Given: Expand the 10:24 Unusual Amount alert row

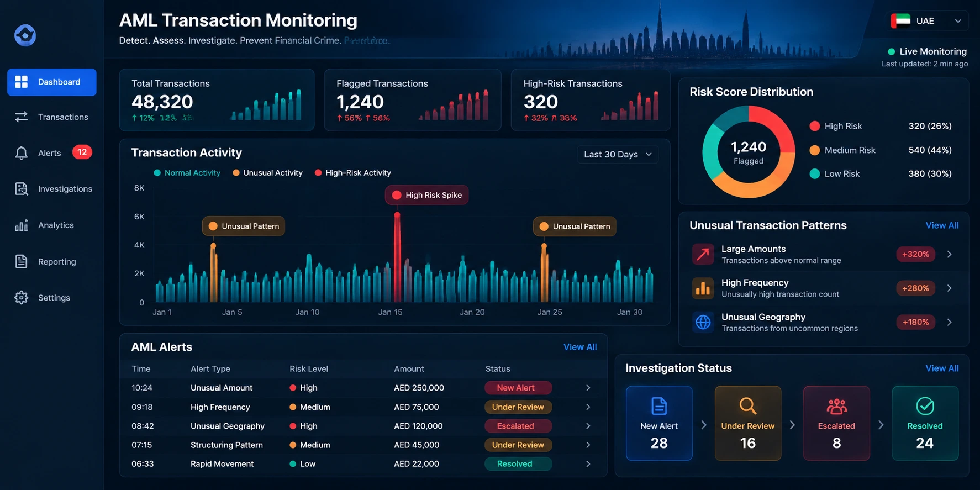Looking at the screenshot, I should coord(588,388).
